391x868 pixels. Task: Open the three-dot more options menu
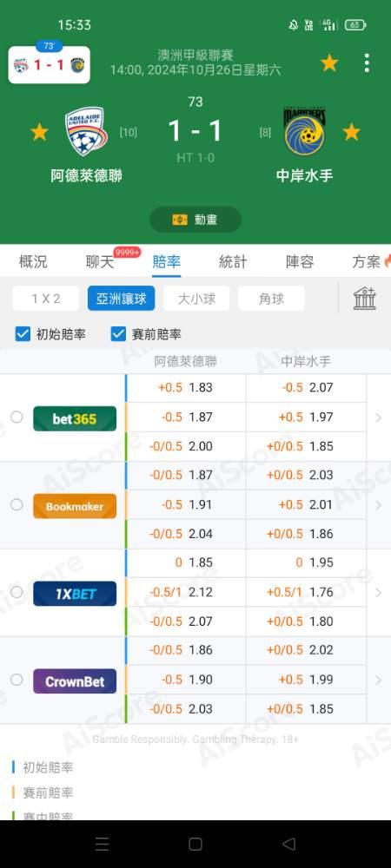coord(367,63)
